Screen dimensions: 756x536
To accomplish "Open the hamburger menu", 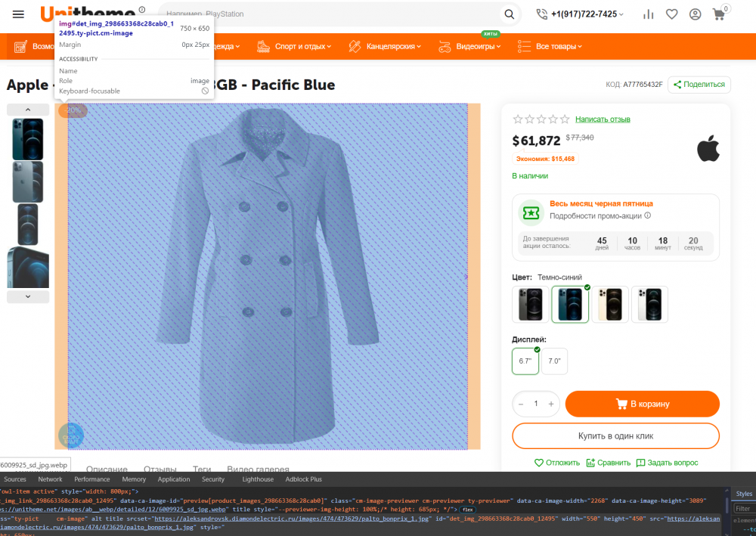I will [18, 14].
